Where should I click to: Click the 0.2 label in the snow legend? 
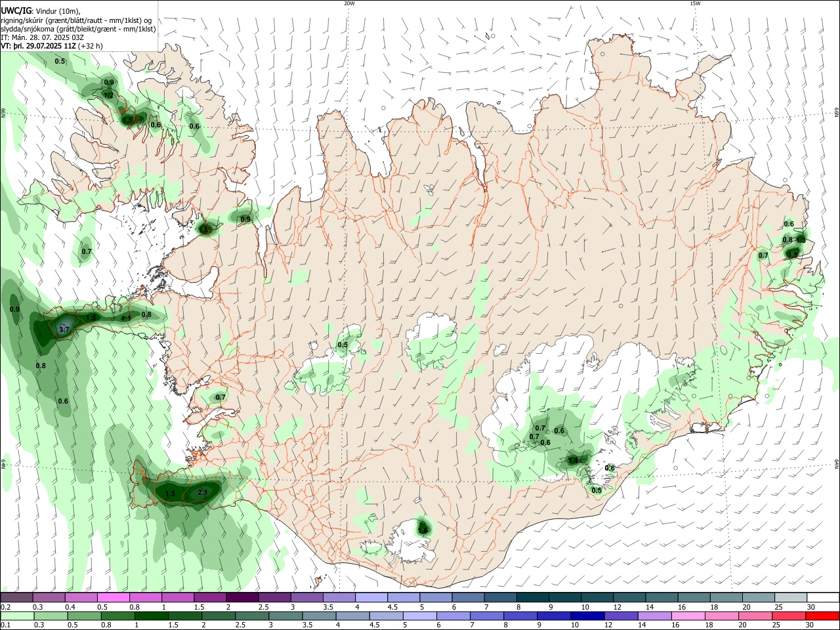(6, 607)
